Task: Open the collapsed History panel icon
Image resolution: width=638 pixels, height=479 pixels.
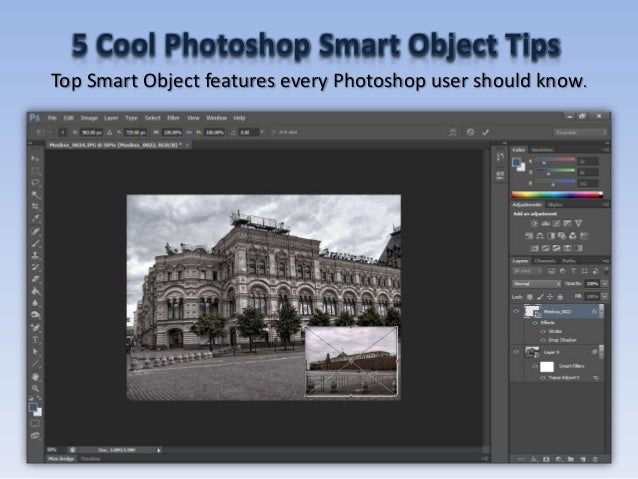Action: click(x=500, y=157)
